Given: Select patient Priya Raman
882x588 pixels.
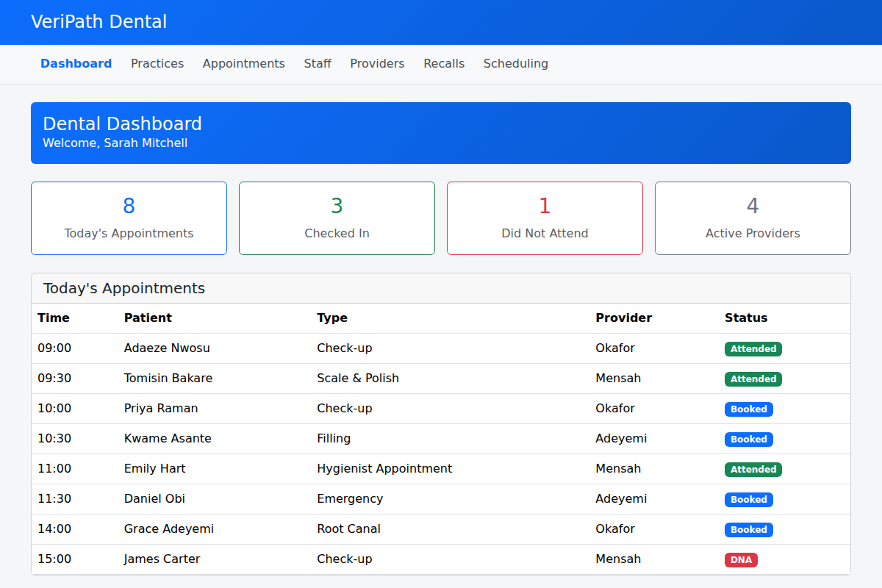Looking at the screenshot, I should click(161, 409).
